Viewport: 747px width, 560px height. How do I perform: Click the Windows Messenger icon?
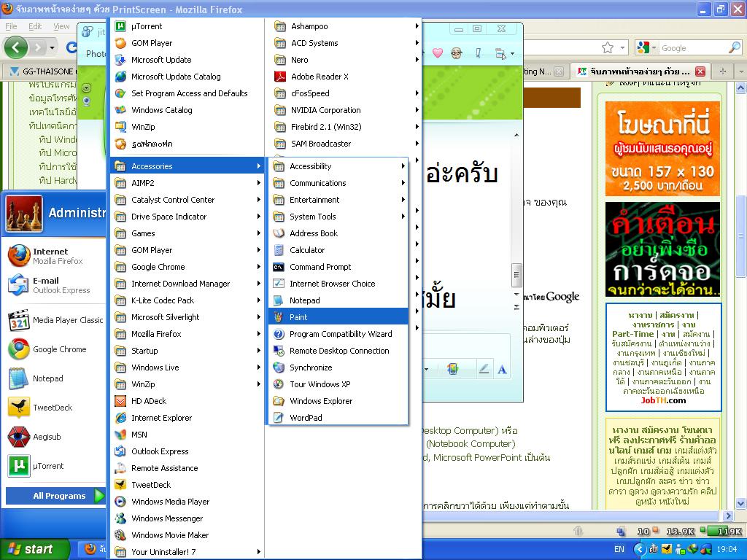coord(120,518)
